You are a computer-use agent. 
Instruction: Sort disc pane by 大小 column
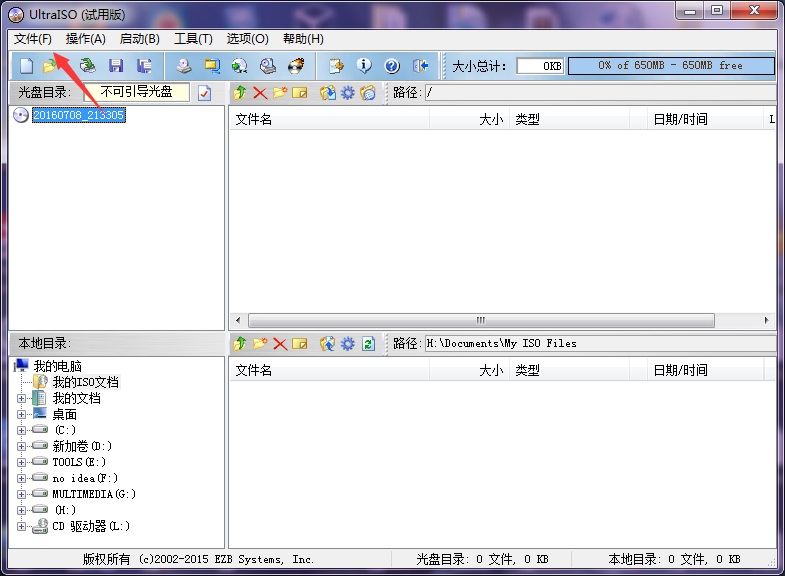(469, 119)
